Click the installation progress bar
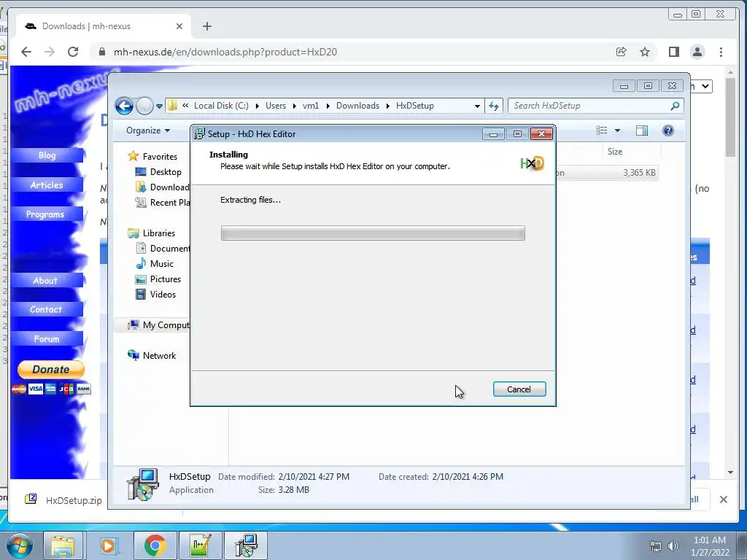747x560 pixels. [x=373, y=233]
